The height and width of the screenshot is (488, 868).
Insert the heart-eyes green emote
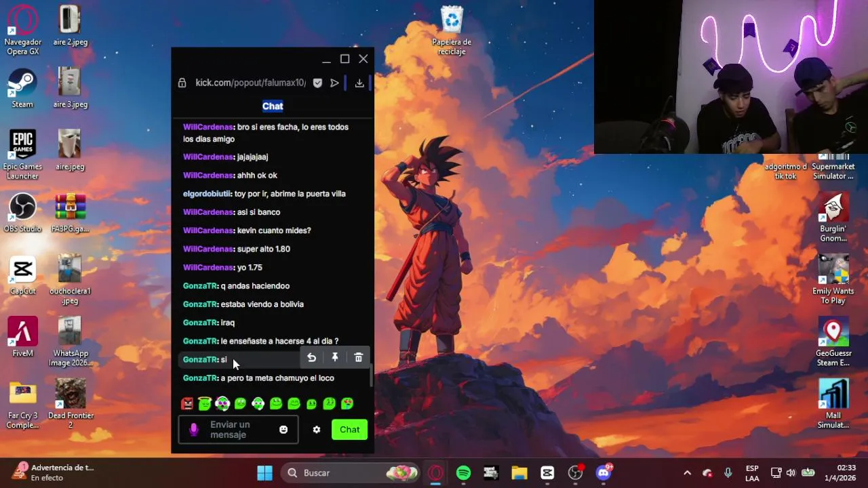(347, 404)
